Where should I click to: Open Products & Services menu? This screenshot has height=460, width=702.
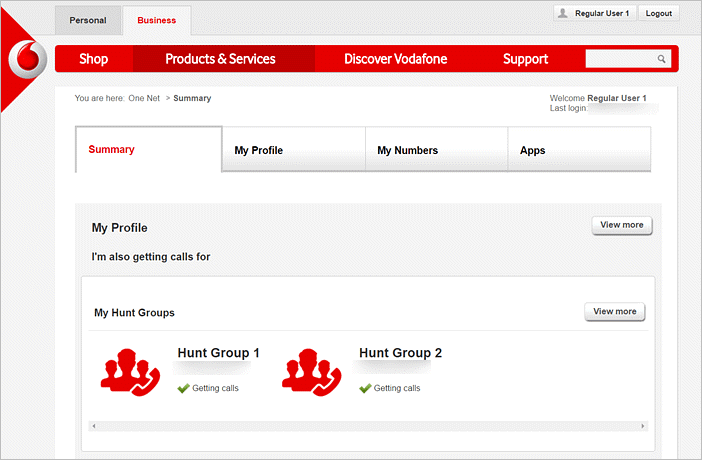click(x=220, y=59)
